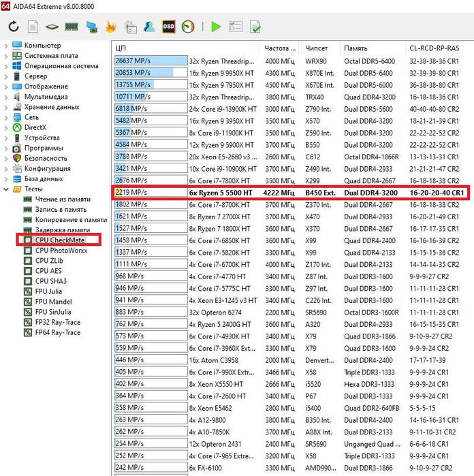Viewport: 474px width, 476px height.
Task: Select CPU PhotoWorxx benchmark
Action: click(61, 251)
